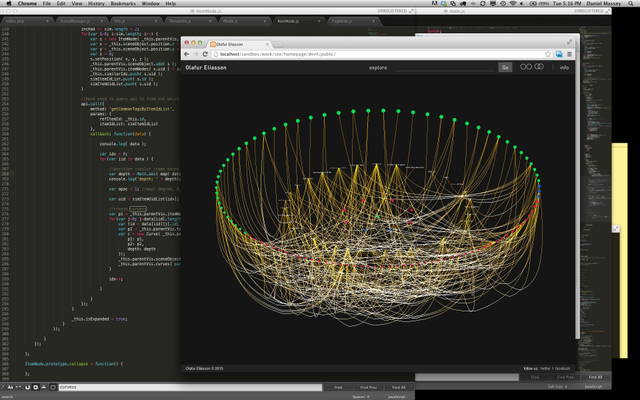
Task: Open the Help menu
Action: coord(171,3)
